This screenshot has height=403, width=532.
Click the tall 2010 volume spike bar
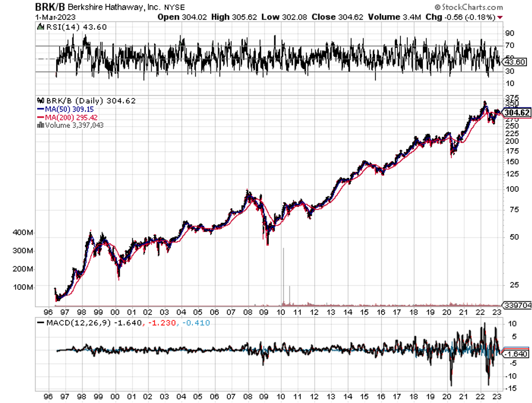point(283,276)
